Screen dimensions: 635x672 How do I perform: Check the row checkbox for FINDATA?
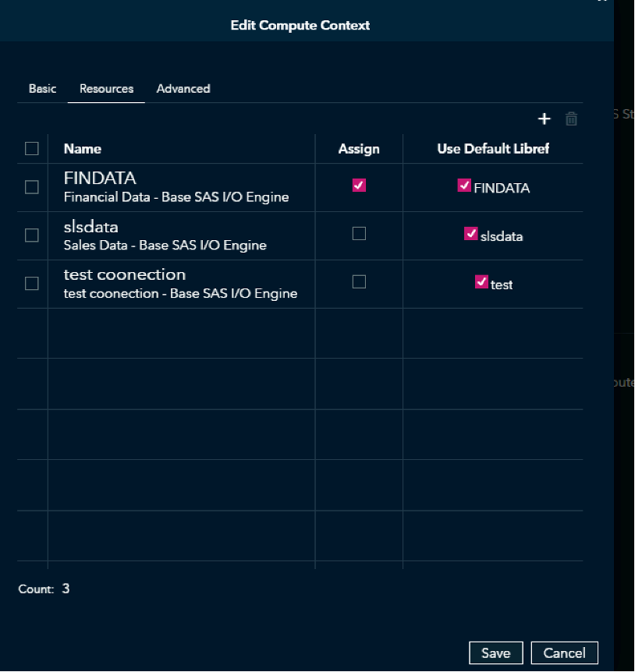(x=31, y=187)
